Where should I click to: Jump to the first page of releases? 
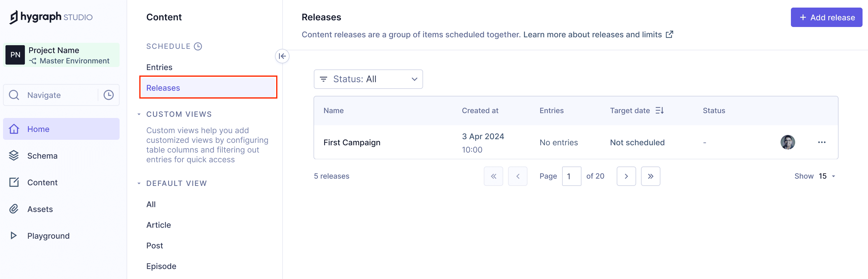coord(493,176)
